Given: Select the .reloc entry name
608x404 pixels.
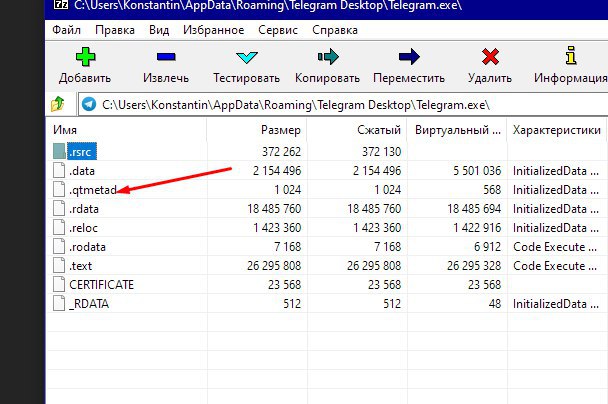Looking at the screenshot, I should (83, 228).
